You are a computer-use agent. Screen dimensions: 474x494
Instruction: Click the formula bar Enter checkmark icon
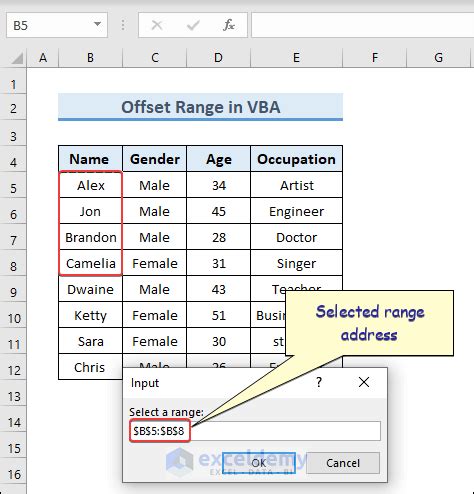point(193,25)
